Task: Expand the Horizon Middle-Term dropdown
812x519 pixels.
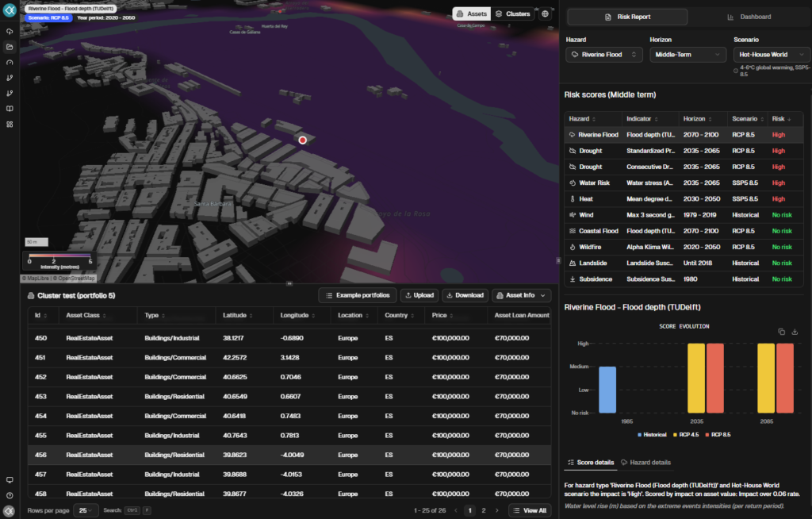Action: [688, 54]
